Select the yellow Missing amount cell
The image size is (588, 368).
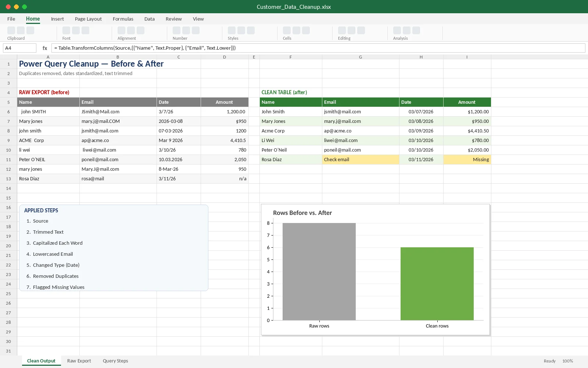click(467, 159)
